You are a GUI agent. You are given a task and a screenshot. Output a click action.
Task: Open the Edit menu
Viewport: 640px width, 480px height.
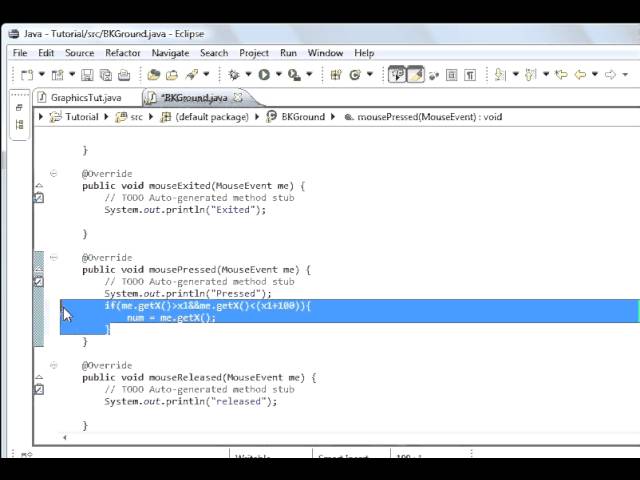tap(46, 53)
